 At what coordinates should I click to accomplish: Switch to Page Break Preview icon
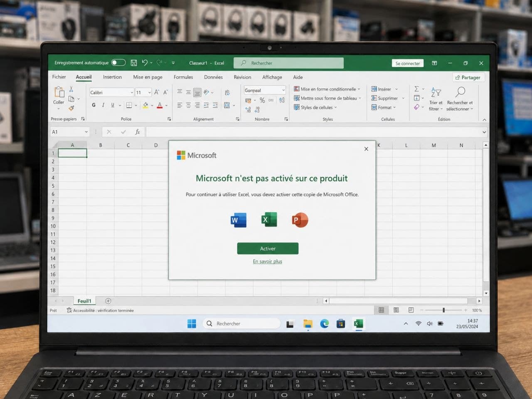click(x=411, y=310)
